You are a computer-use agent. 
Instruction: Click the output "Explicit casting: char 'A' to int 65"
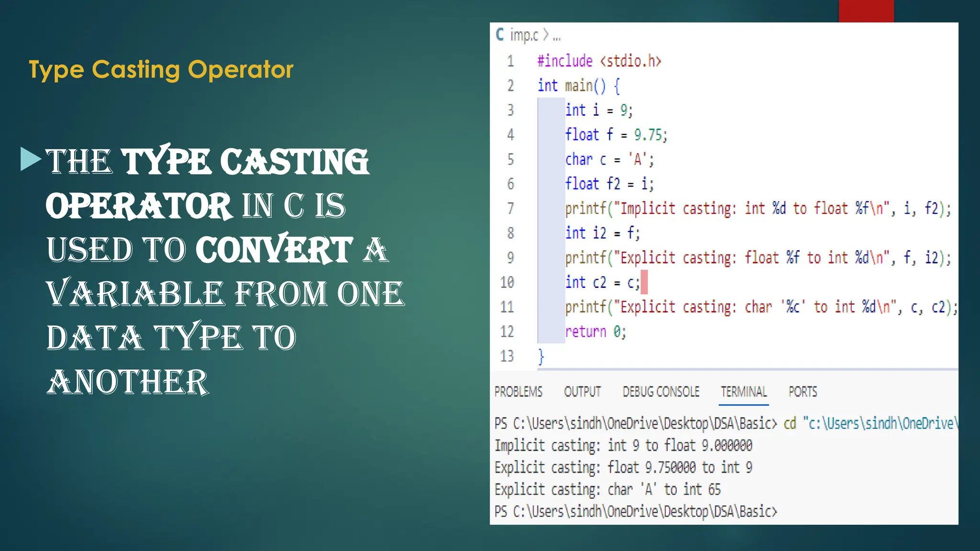(x=607, y=489)
